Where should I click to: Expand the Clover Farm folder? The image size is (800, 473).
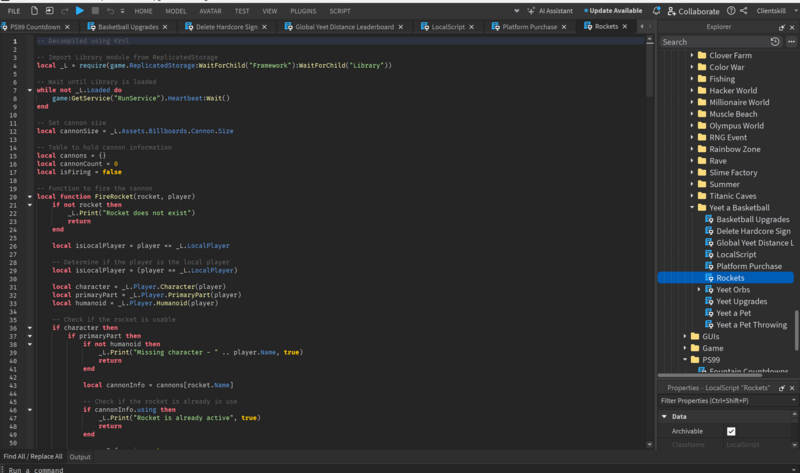690,56
